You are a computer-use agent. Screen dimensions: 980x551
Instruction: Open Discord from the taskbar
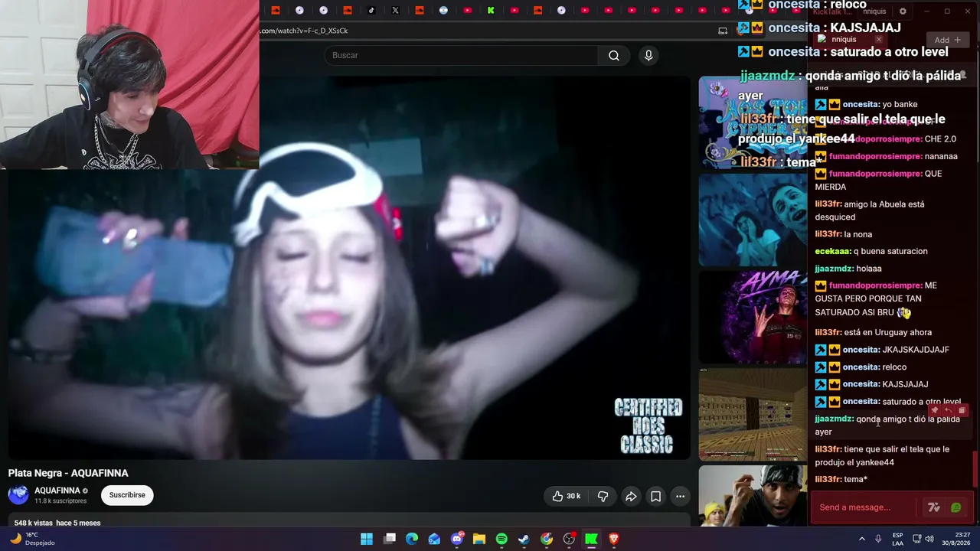coord(457,539)
